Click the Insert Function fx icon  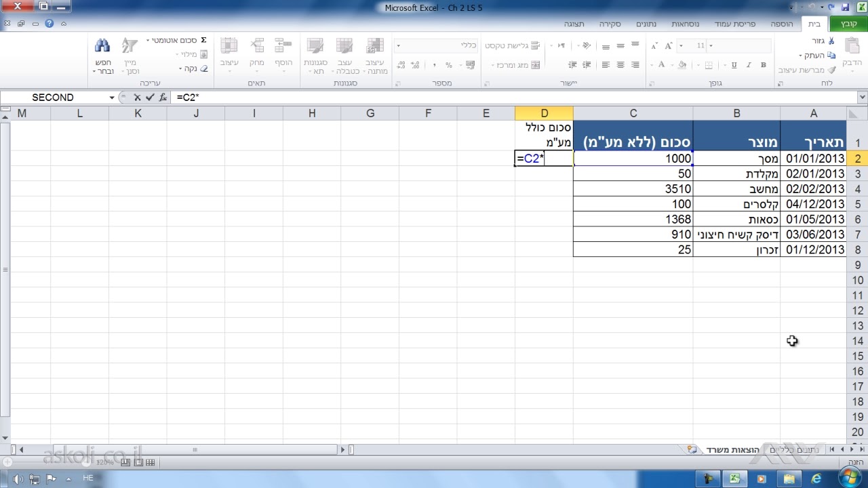[x=163, y=98]
